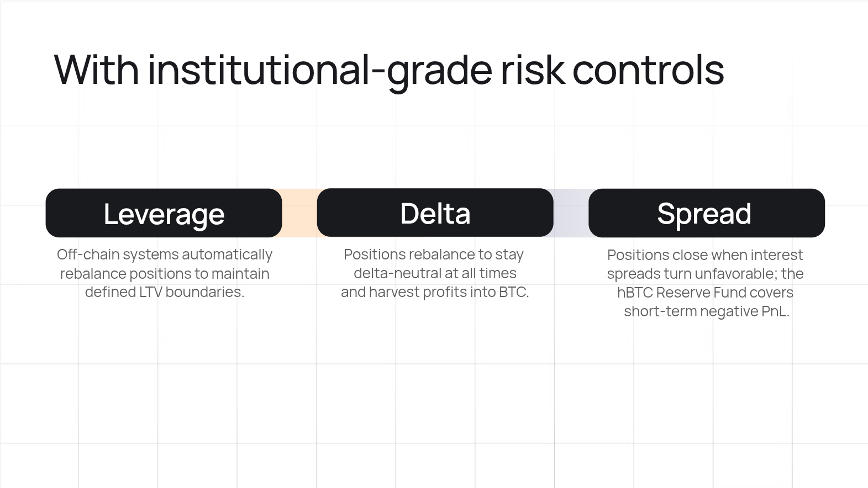This screenshot has height=488, width=868.
Task: Click the Spread black label box
Action: pyautogui.click(x=706, y=213)
